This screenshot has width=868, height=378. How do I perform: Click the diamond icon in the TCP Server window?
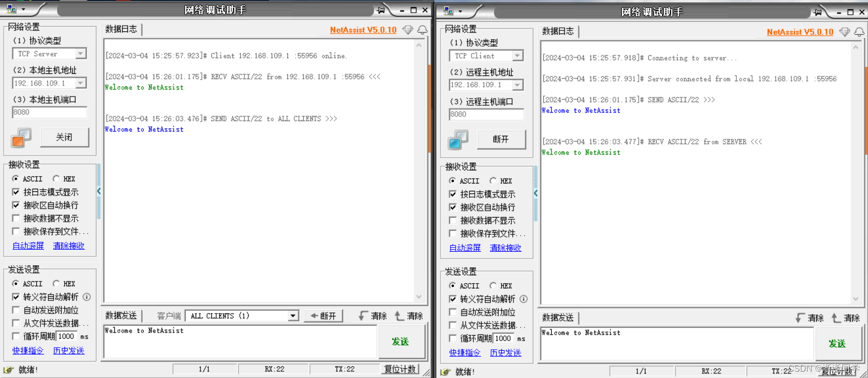[408, 30]
